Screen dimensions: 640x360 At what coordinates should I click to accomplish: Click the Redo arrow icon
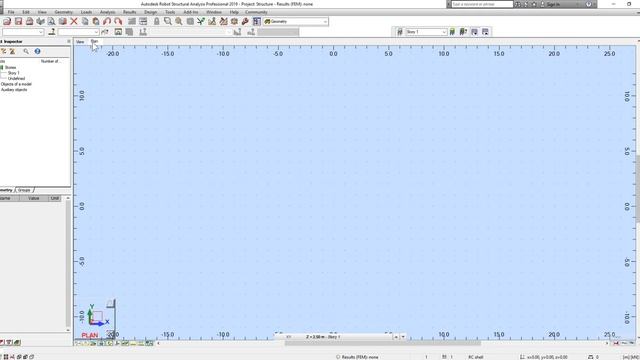coord(118,21)
